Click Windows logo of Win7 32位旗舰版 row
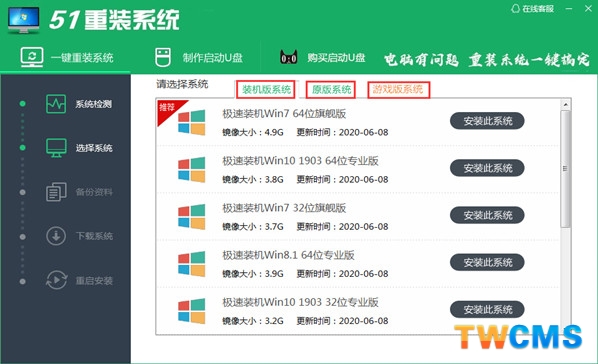 pos(191,216)
